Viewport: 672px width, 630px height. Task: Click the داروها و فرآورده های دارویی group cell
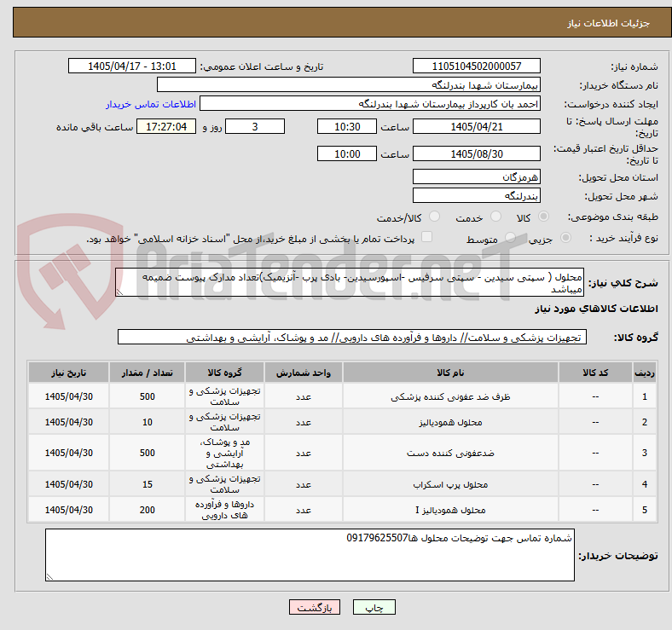click(224, 510)
